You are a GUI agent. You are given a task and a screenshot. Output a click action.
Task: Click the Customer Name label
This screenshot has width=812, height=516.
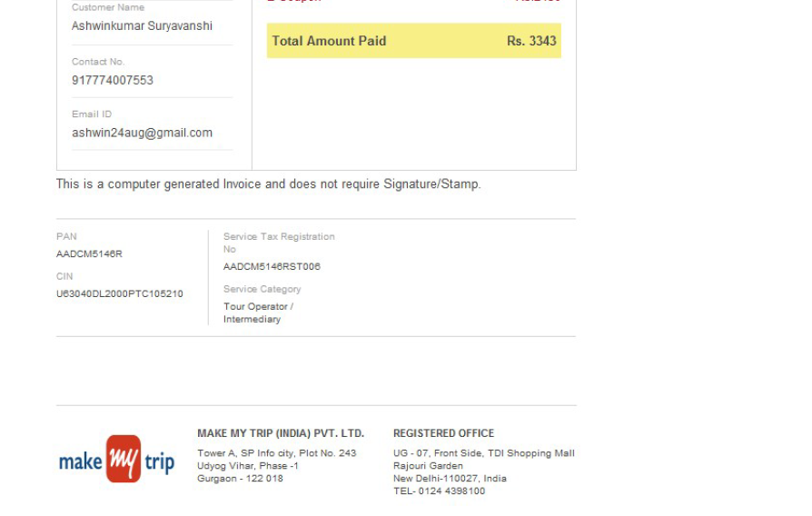click(x=108, y=7)
